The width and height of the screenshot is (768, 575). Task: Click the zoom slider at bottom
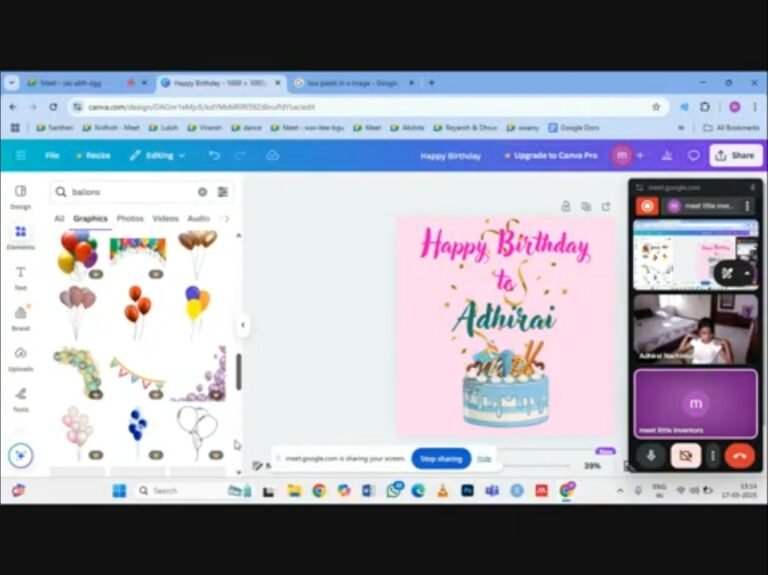[540, 466]
